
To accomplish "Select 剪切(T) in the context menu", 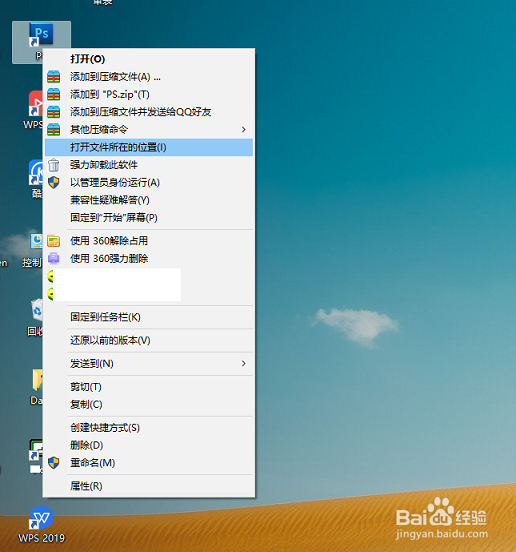I will [x=149, y=387].
